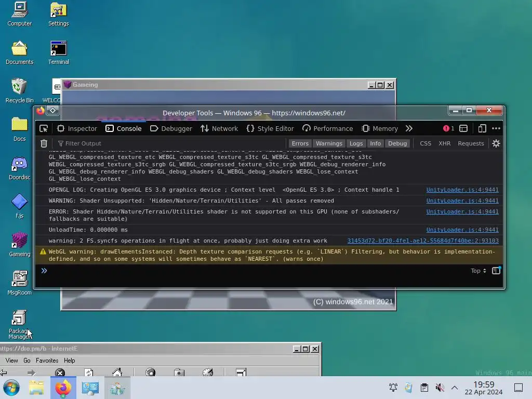532x399 pixels.
Task: Click Firefox icon in DevTools titlebar
Action: tap(41, 111)
